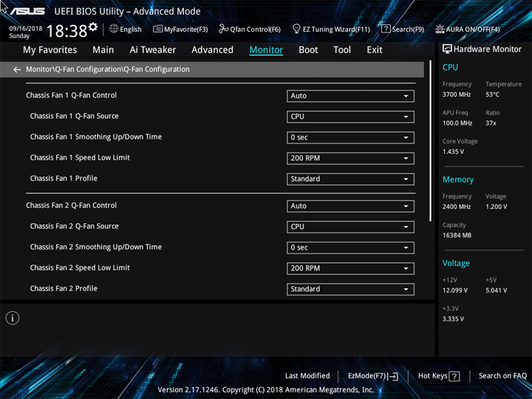This screenshot has width=532, height=399.
Task: Select Chassis Fan 2 Q-Fan Control label
Action: 71,205
